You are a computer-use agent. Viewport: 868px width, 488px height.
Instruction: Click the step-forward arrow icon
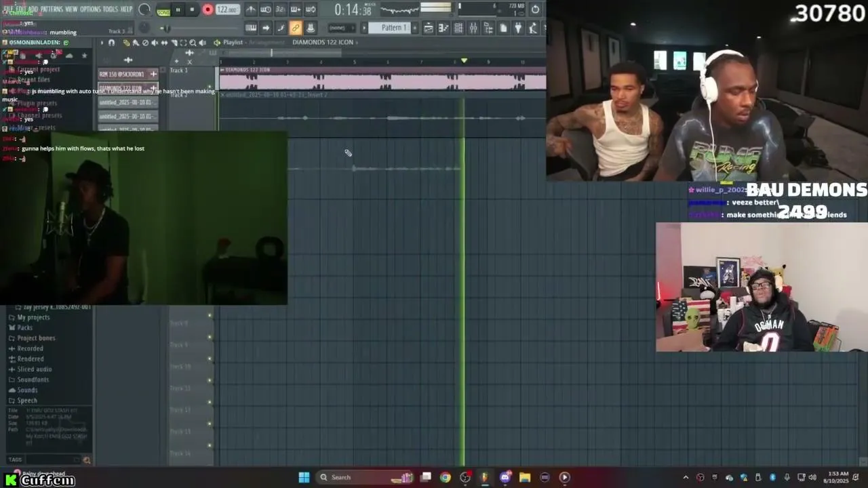266,28
